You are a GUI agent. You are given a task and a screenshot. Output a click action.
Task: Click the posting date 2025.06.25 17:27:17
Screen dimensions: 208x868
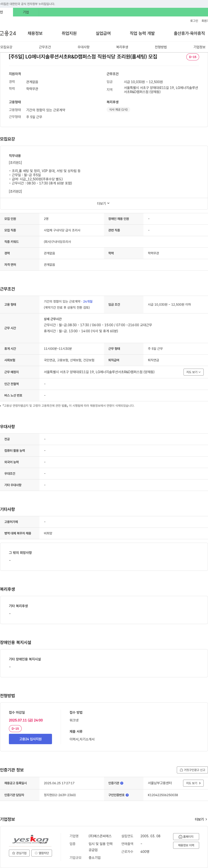click(59, 783)
